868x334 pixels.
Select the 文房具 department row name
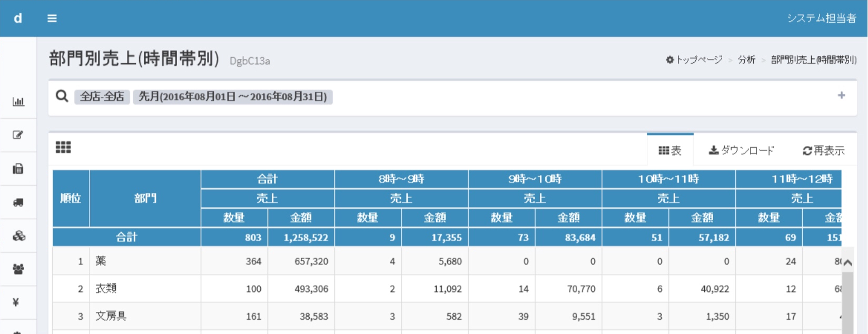(x=111, y=316)
